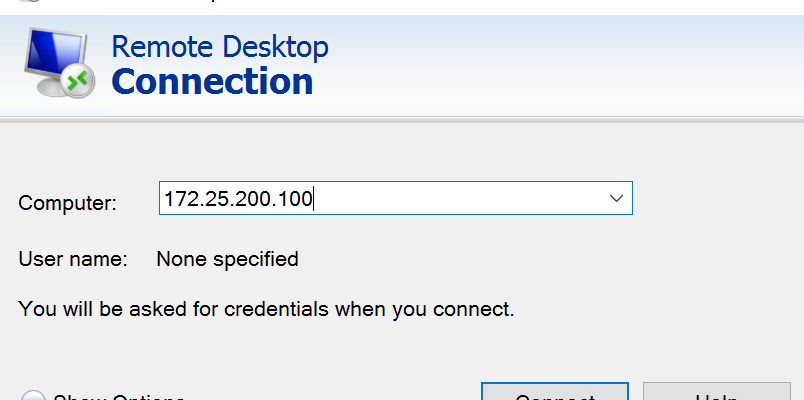Click the window title bar icon at the top-left
Viewport: 804px width, 400px height.
point(32,1)
